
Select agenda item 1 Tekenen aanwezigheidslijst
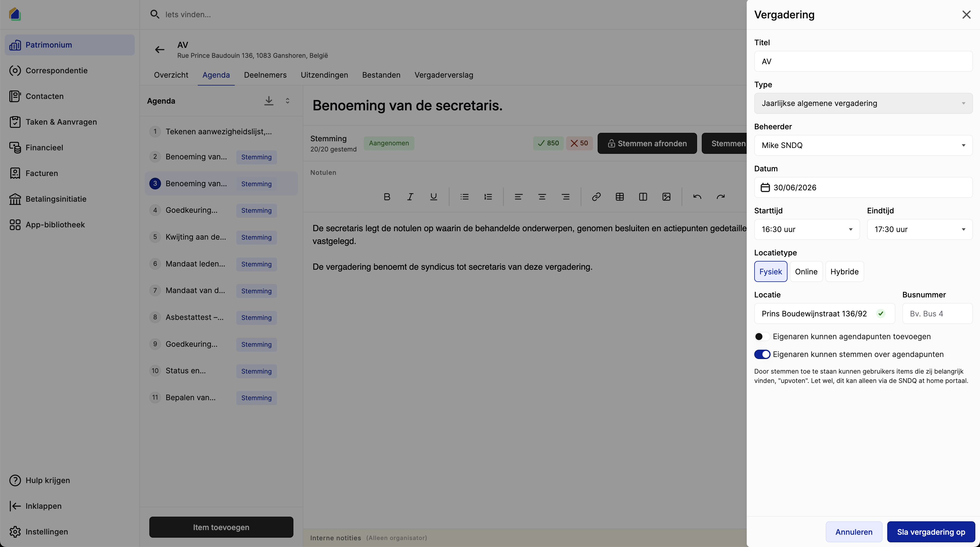221,132
